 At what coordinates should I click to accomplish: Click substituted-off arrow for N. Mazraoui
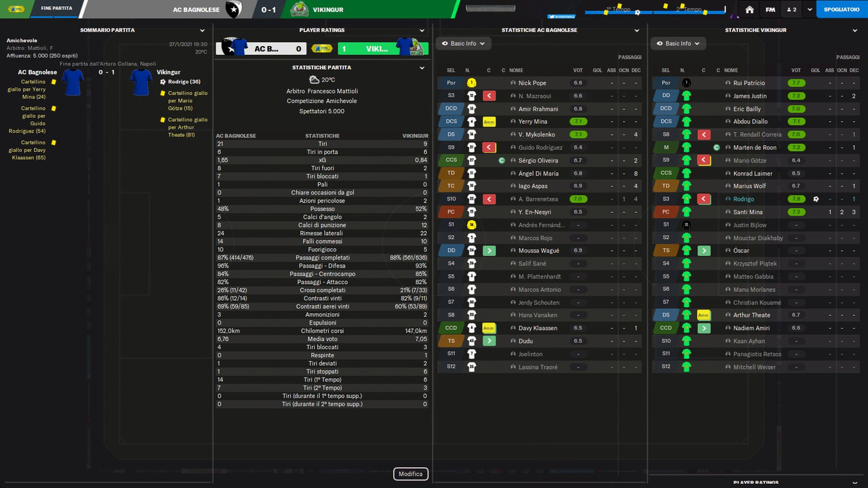click(x=489, y=96)
